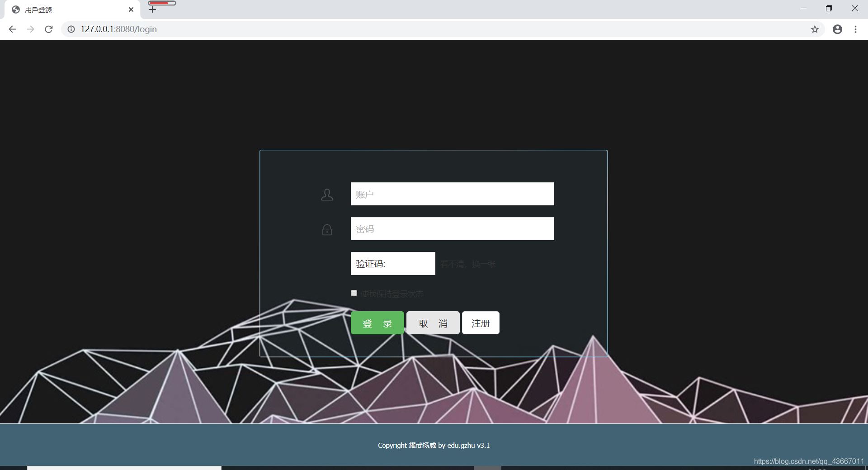Open the browser profile account icon
The image size is (868, 470).
click(x=837, y=29)
